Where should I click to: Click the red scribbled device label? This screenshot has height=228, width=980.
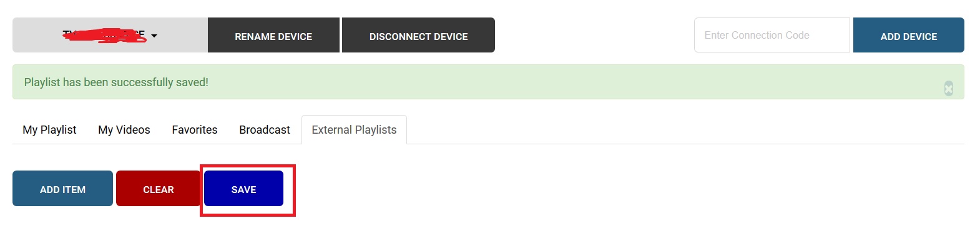coord(104,35)
